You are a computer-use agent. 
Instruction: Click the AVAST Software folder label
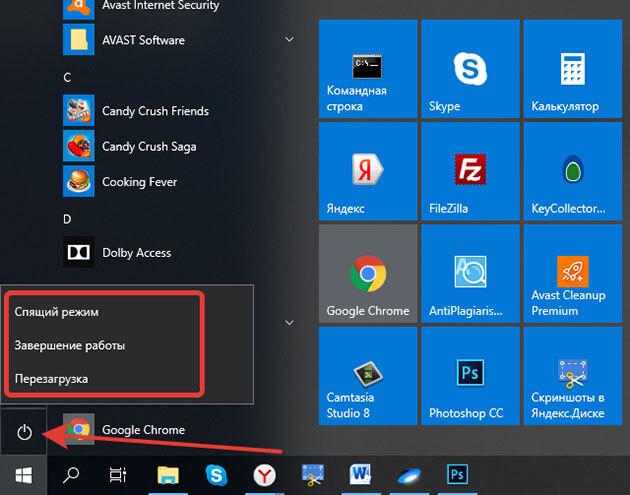[x=143, y=40]
